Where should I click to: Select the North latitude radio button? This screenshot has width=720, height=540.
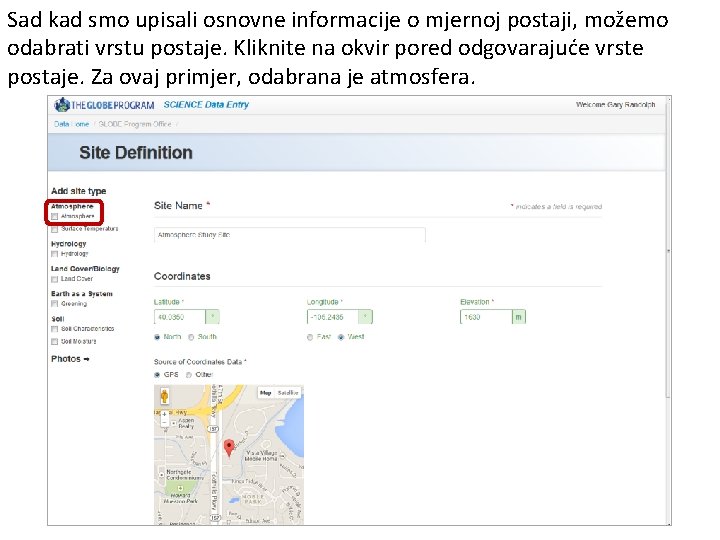click(157, 337)
